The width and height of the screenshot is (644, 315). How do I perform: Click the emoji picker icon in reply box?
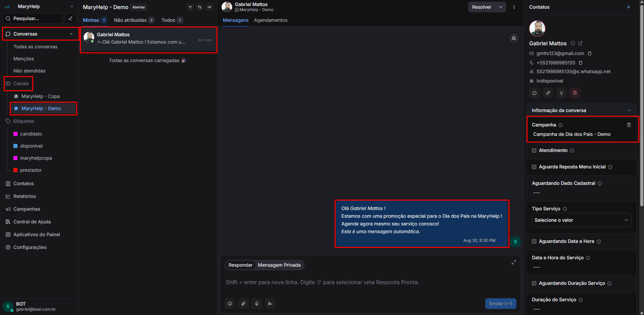(230, 304)
